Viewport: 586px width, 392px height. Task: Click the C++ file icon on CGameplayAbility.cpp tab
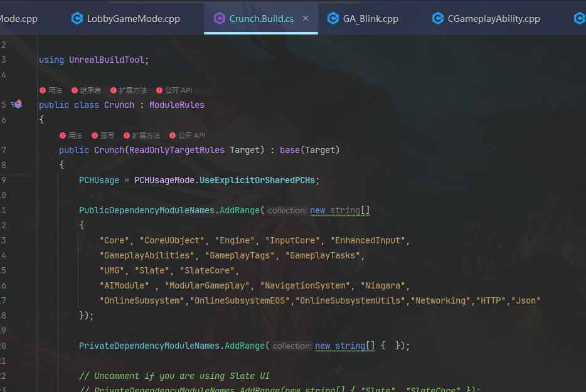(x=438, y=18)
